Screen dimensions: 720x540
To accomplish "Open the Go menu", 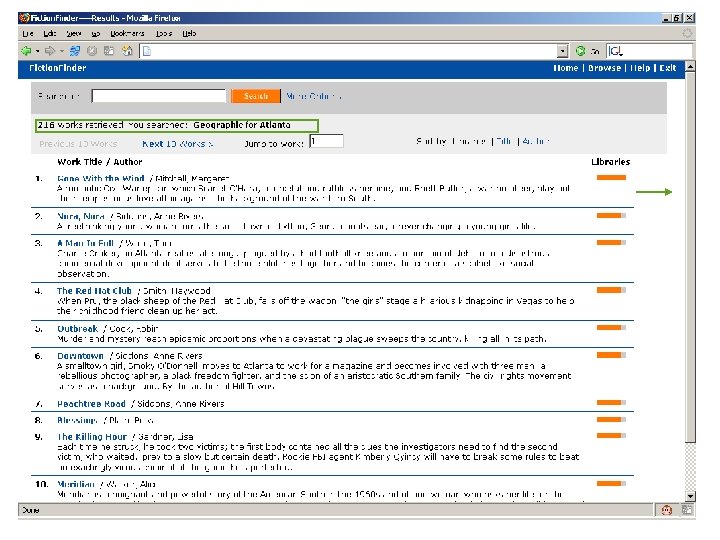I will click(x=96, y=34).
